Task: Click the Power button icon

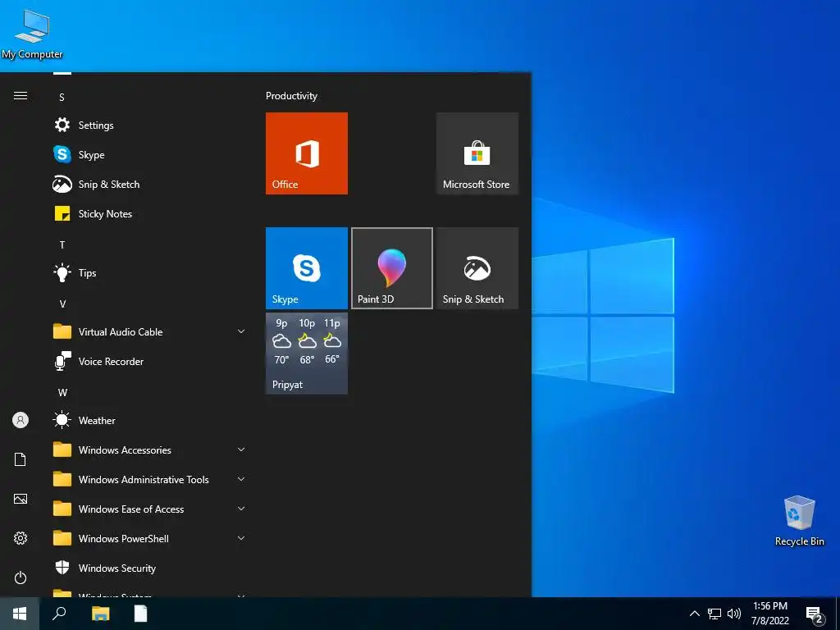Action: pos(21,577)
